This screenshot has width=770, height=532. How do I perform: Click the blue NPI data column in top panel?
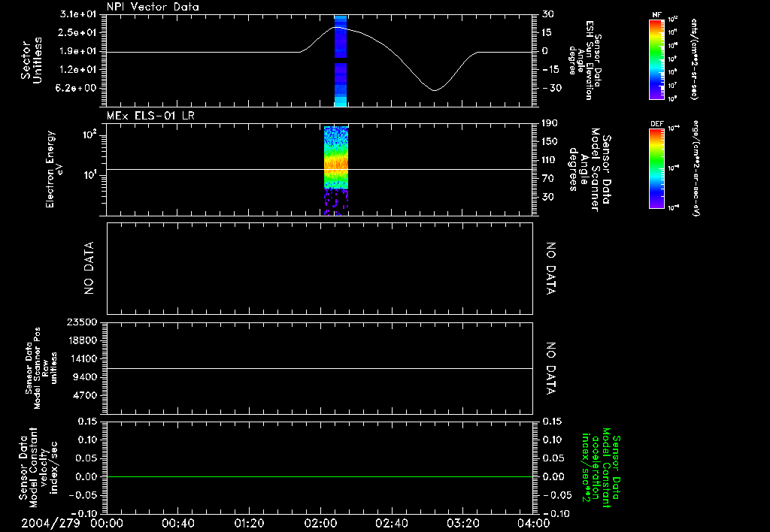341,61
